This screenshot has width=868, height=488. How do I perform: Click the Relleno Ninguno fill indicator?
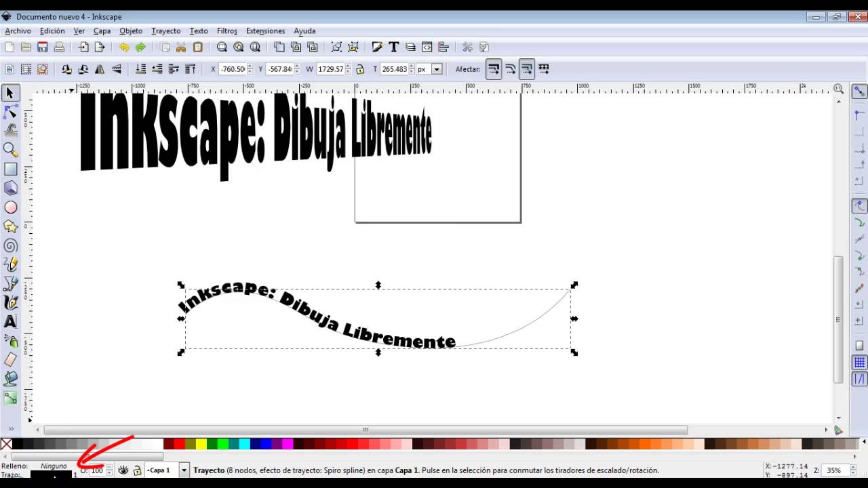pyautogui.click(x=54, y=466)
